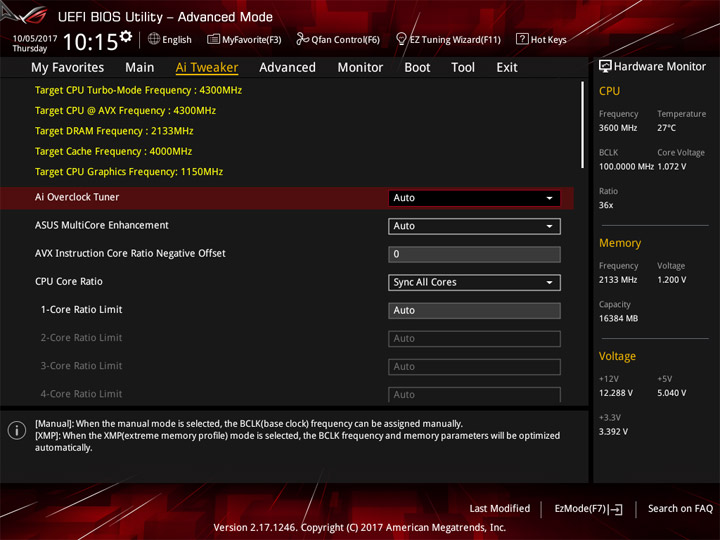Click the AVX Instruction Core Ratio Negative Offset label
The image size is (720, 540).
130,253
